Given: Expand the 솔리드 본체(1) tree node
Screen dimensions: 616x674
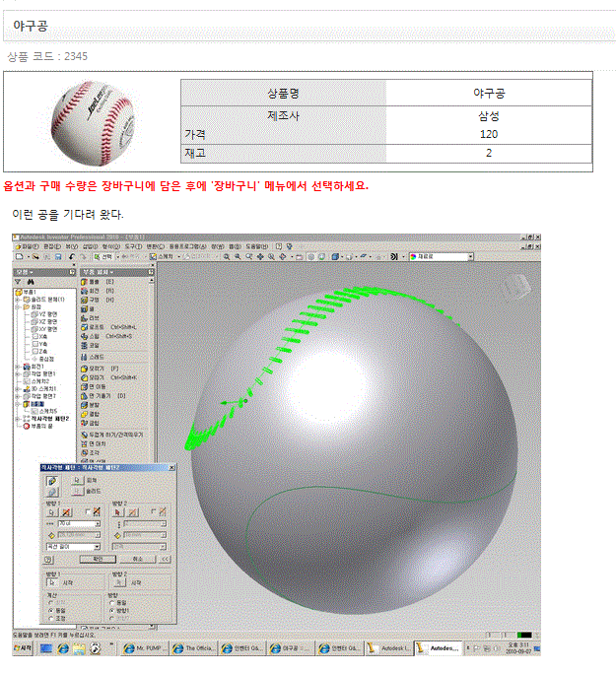Looking at the screenshot, I should [x=18, y=300].
